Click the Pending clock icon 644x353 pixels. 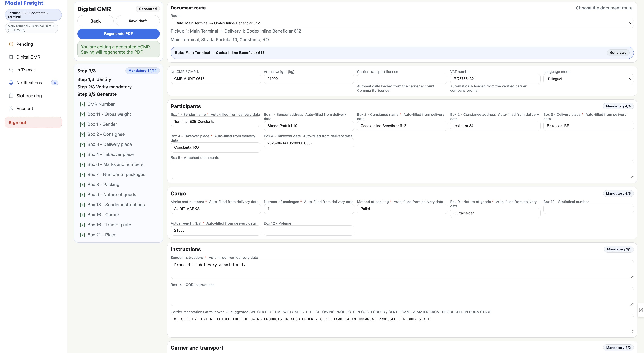[11, 44]
